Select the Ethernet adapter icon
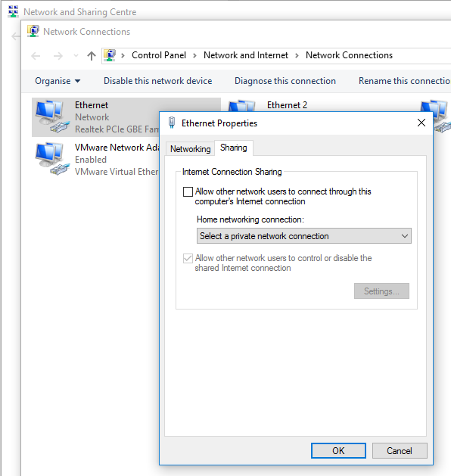The image size is (451, 476). 52,117
